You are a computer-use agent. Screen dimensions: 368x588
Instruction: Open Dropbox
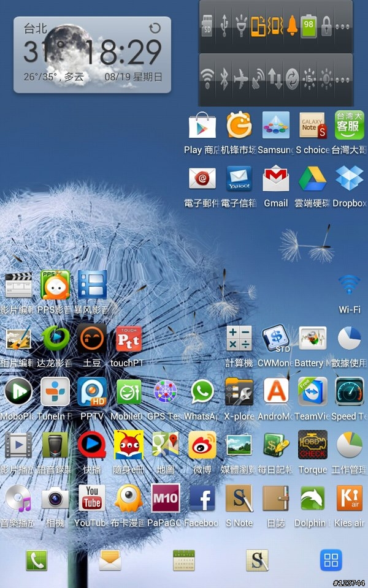(349, 178)
